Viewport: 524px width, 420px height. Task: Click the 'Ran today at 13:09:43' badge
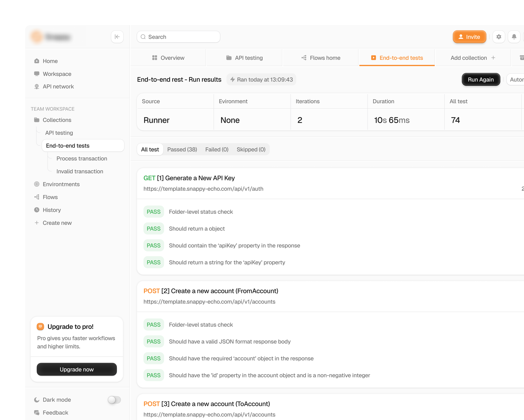tap(261, 79)
